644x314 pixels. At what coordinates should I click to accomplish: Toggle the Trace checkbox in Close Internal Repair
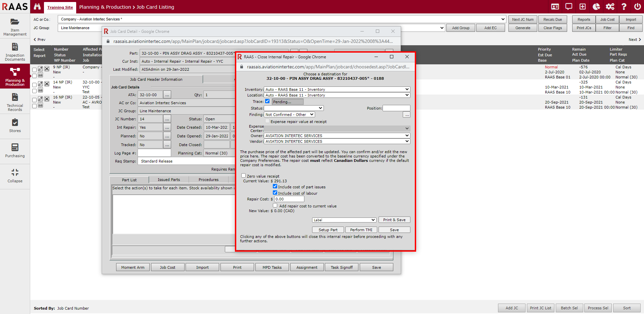tap(267, 101)
